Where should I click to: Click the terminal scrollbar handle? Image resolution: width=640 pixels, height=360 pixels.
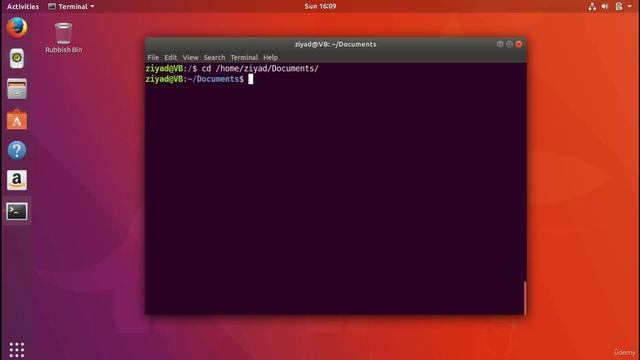(x=525, y=298)
